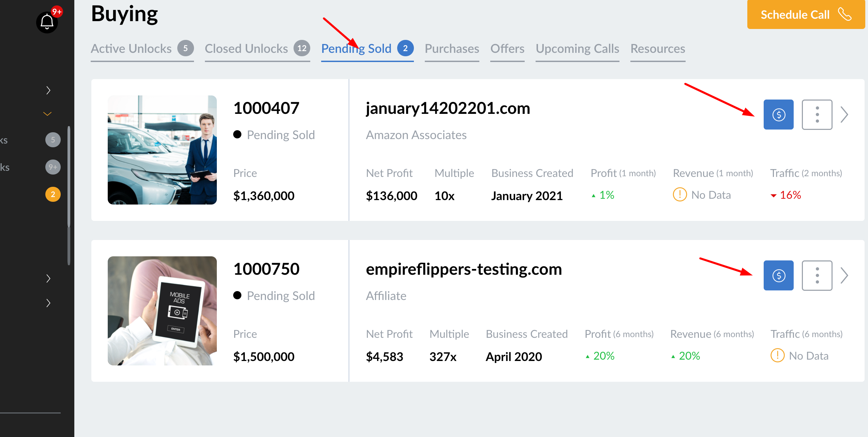The height and width of the screenshot is (437, 868).
Task: Click the 327x multiple value
Action: [443, 357]
